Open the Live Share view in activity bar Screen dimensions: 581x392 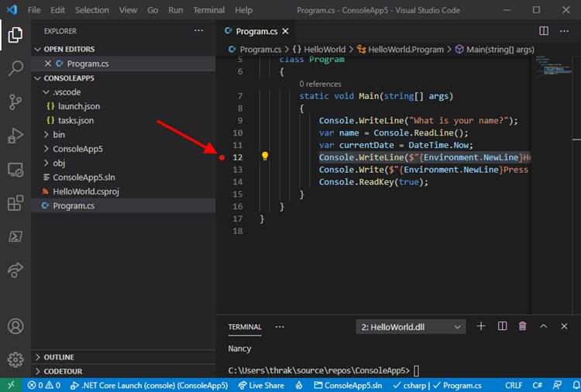[x=15, y=270]
